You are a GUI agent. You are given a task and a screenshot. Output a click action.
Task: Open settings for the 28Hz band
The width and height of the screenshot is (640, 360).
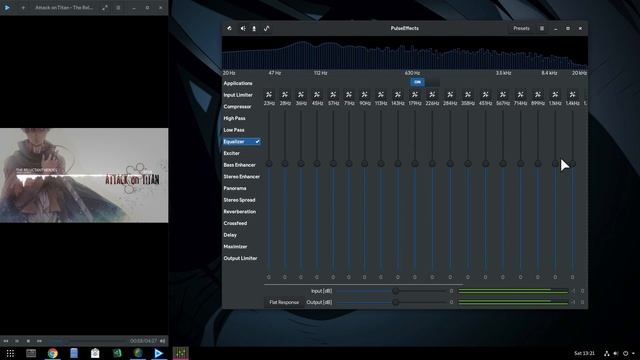285,95
